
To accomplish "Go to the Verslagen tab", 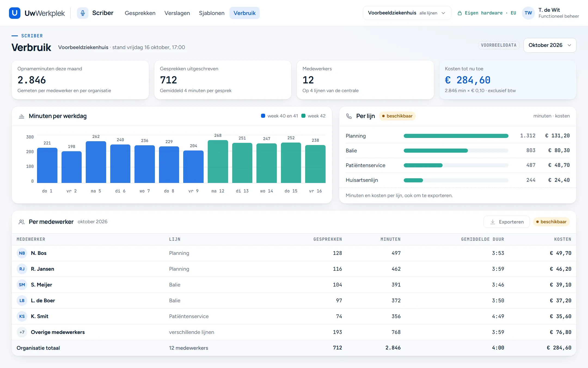I will [x=177, y=13].
